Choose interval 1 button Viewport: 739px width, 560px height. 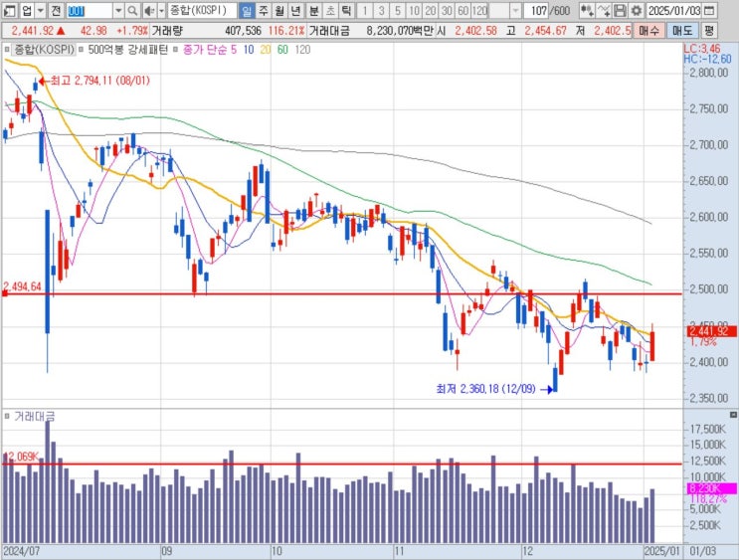pyautogui.click(x=365, y=10)
